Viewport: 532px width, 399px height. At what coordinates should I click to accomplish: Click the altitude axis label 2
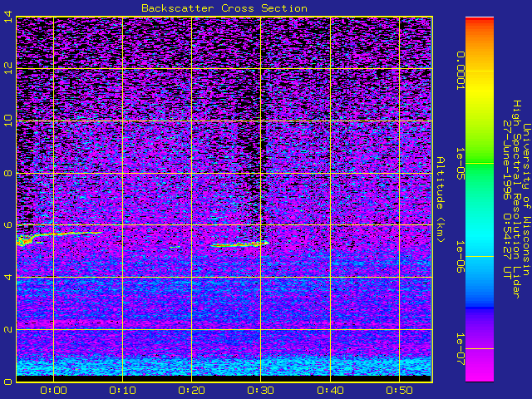8,329
